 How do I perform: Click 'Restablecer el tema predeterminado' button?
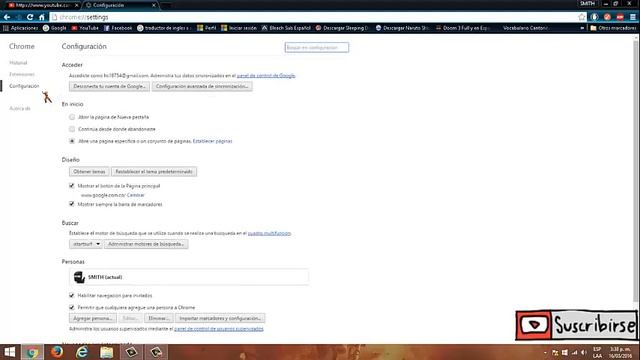coord(154,172)
